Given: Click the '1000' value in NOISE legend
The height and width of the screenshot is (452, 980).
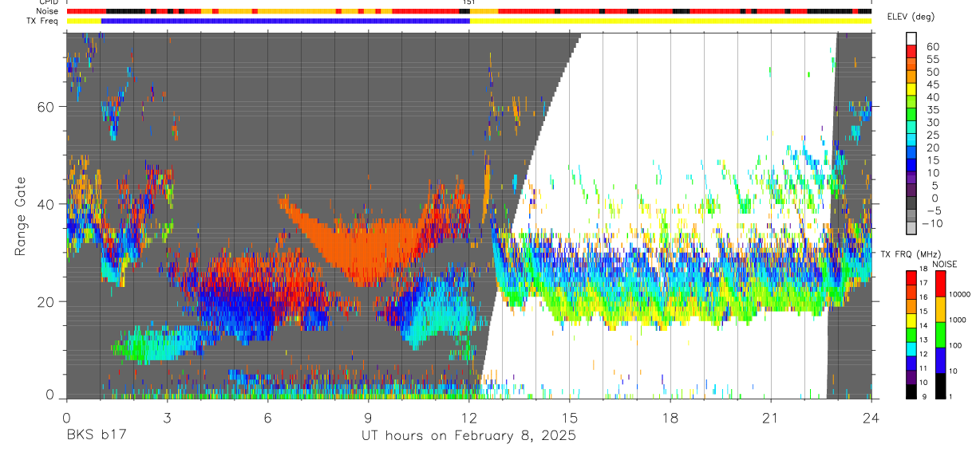Looking at the screenshot, I should [x=957, y=320].
